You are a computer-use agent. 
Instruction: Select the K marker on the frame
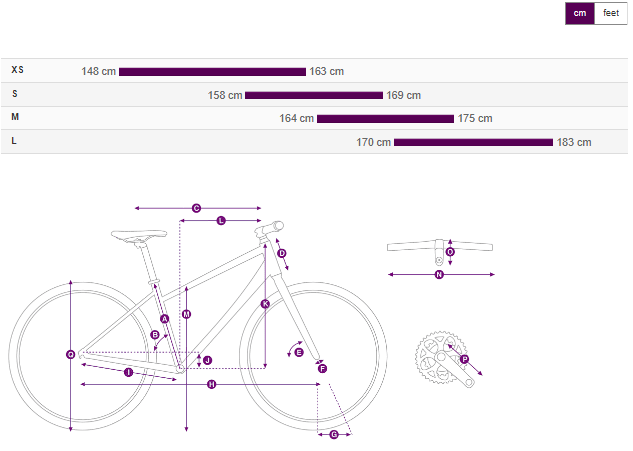[x=265, y=303]
